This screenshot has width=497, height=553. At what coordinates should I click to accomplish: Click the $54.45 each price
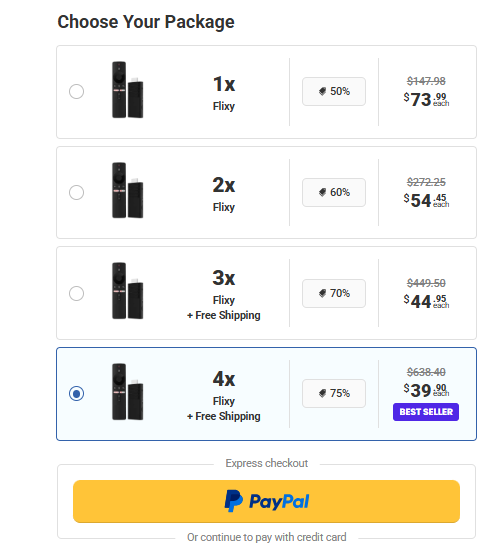426,200
